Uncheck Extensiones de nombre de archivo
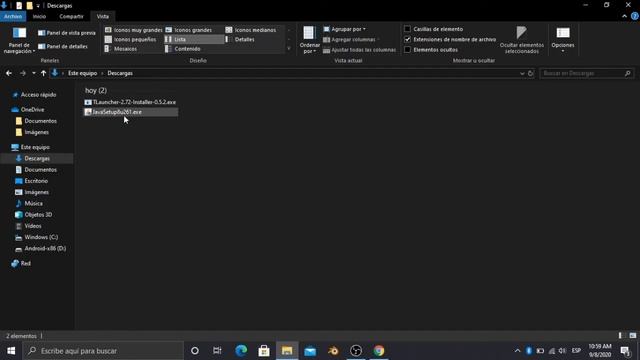640x360 pixels. point(407,40)
